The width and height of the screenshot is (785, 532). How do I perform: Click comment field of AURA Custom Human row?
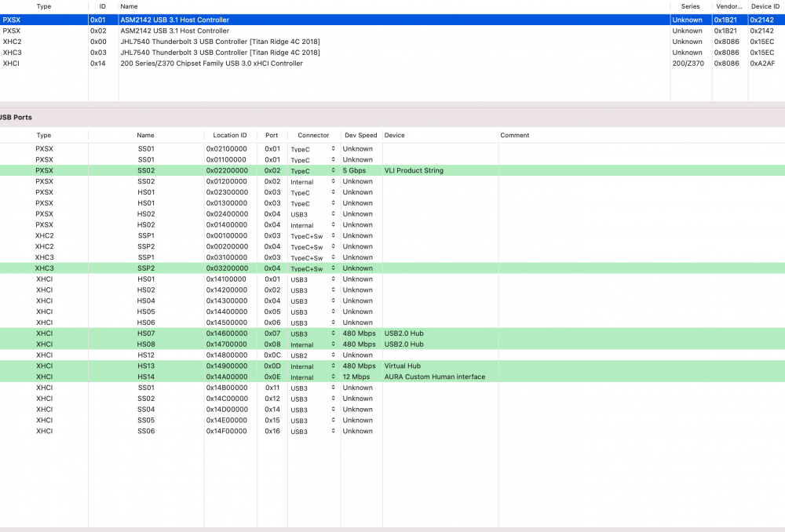642,377
